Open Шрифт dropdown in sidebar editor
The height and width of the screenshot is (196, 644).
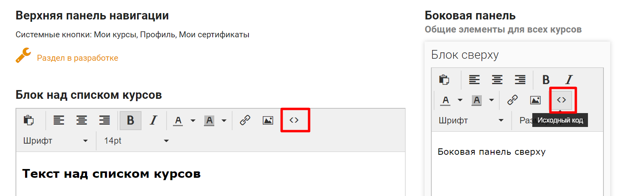pos(471,120)
